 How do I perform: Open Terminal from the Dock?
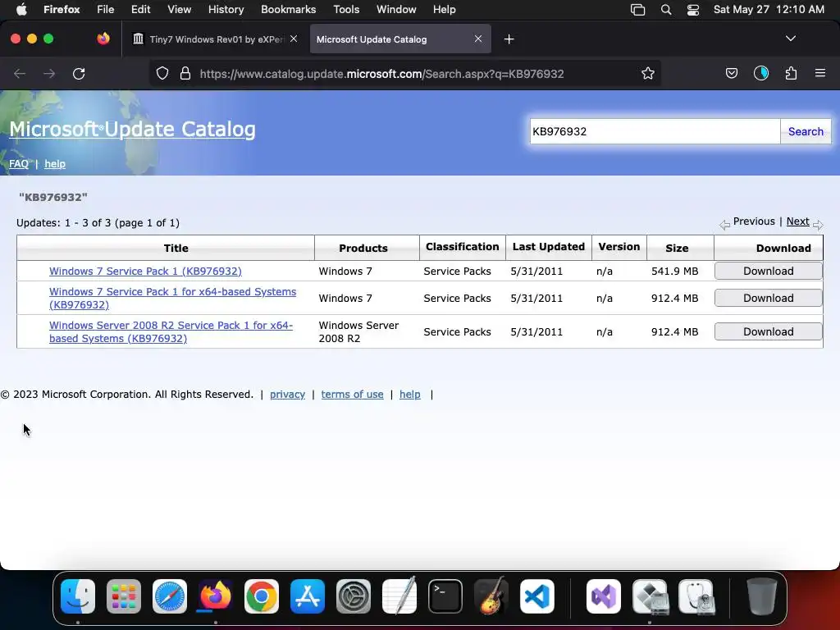click(445, 596)
